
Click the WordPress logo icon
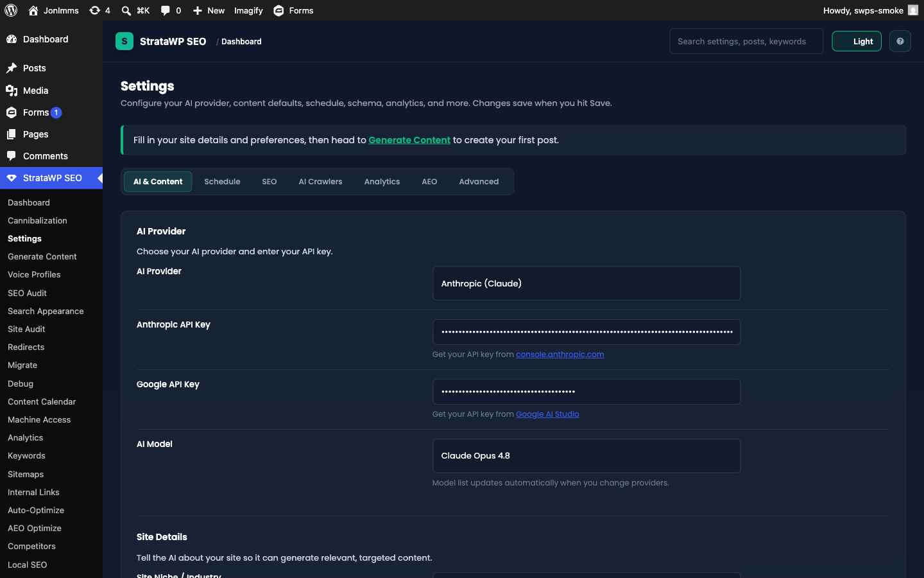tap(11, 10)
